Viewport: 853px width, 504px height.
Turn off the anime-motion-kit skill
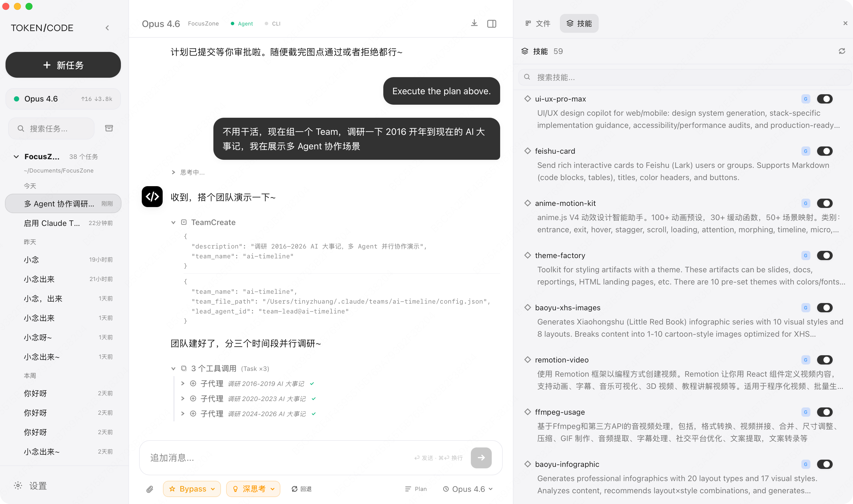click(825, 203)
